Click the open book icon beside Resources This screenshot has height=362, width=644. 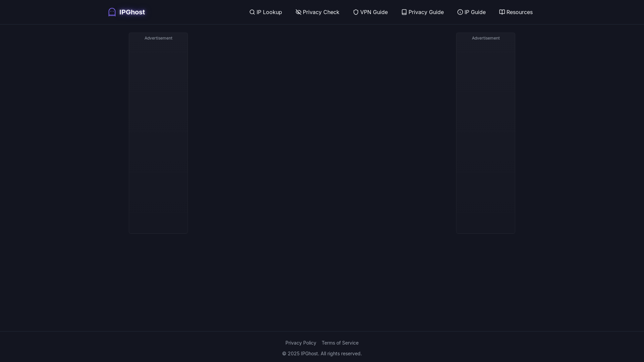click(502, 12)
